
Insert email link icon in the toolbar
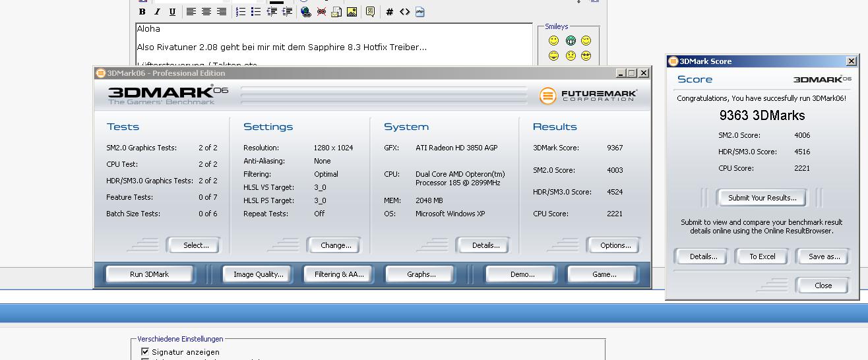pos(336,12)
